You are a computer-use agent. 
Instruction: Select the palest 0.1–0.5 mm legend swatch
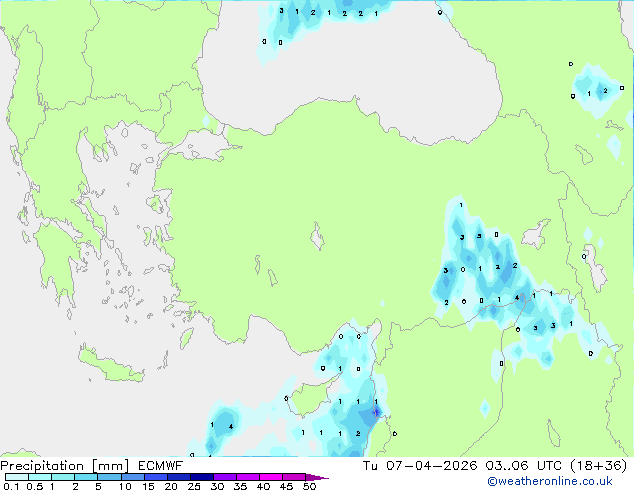pos(17,477)
